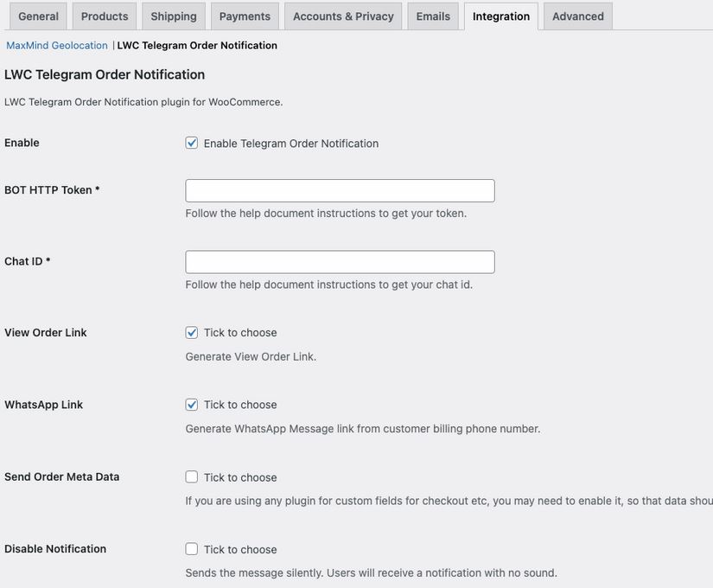Image resolution: width=713 pixels, height=588 pixels.
Task: Click the 'Chat ID *' row label
Action: 28,261
